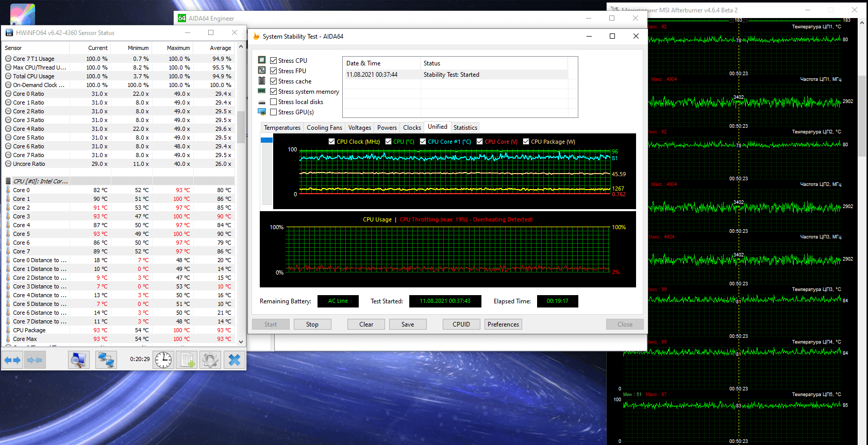Click the blue vertical graph slider thumb
This screenshot has height=445, width=868.
(266, 140)
